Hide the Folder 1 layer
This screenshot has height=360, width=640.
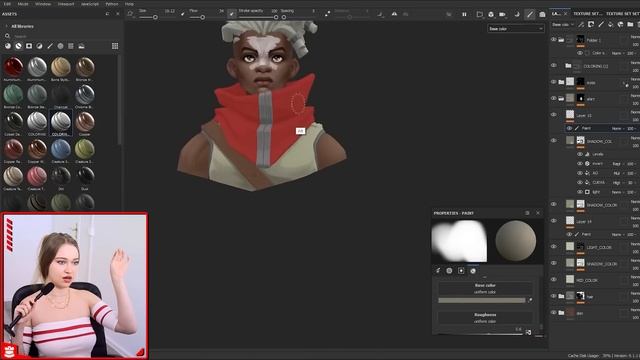[x=553, y=40]
